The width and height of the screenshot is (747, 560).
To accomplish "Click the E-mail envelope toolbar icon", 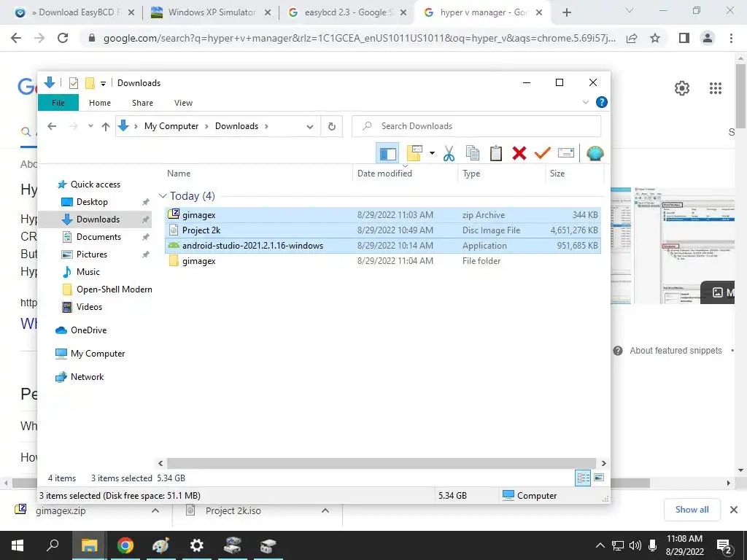I will (566, 153).
